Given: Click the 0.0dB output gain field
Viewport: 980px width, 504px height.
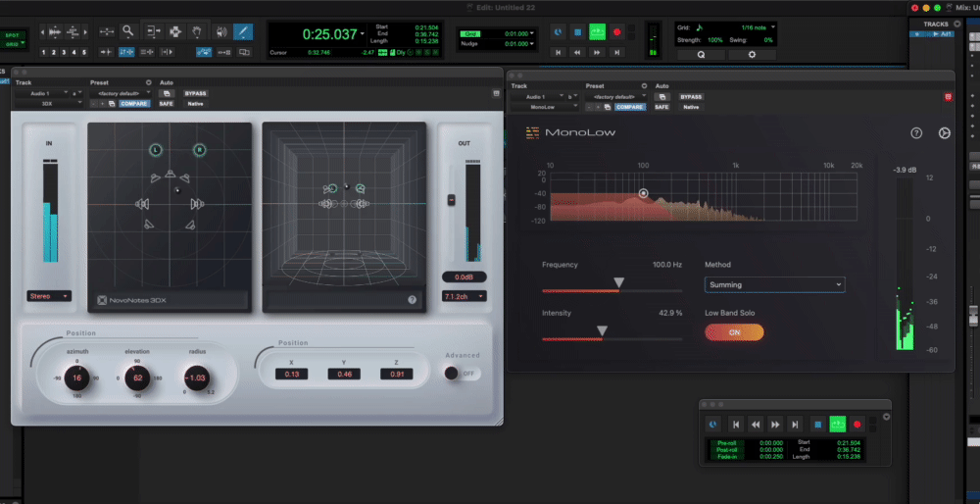Looking at the screenshot, I should coord(464,277).
